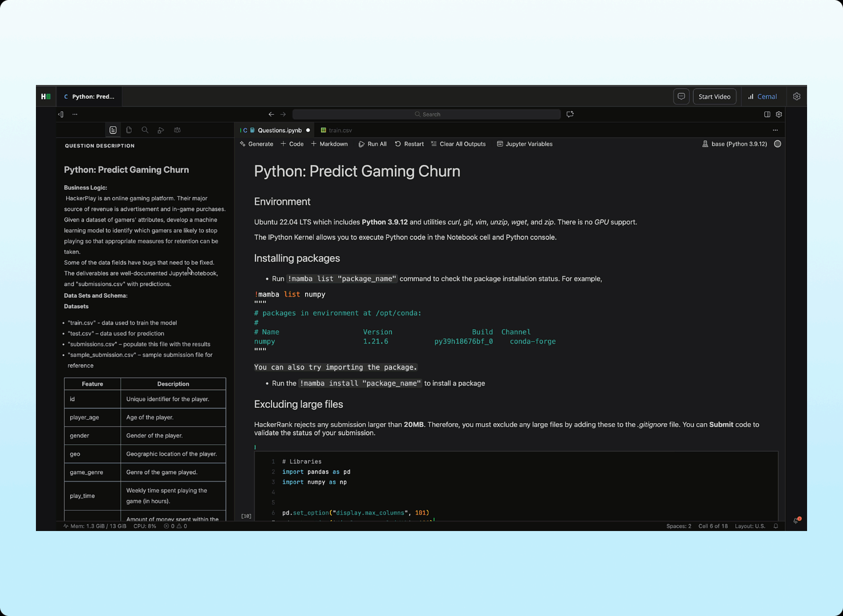Open the editor tab-bar more actions ellipsis

(x=775, y=130)
